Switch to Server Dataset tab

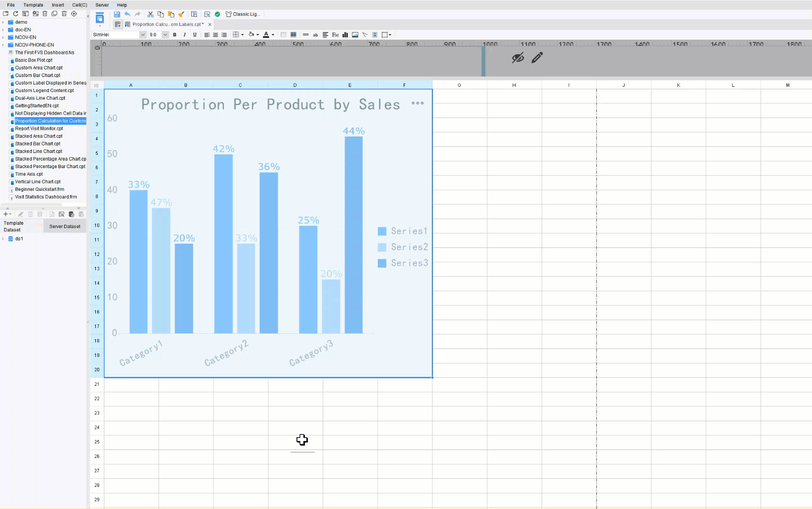coord(65,226)
